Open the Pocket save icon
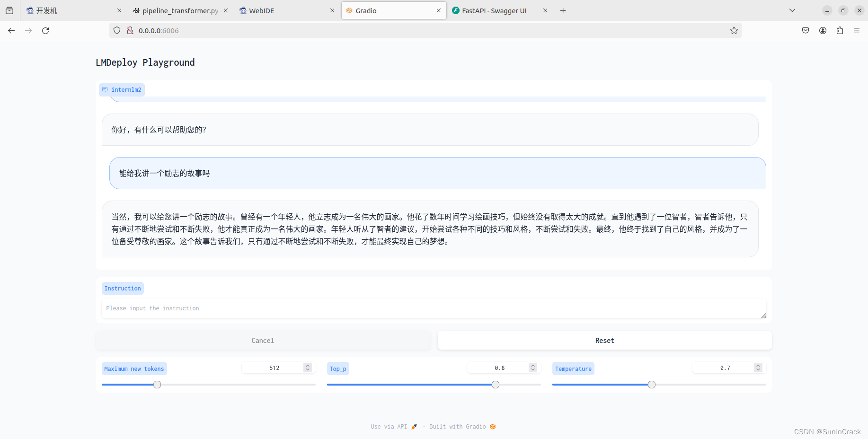The width and height of the screenshot is (868, 439). [806, 30]
